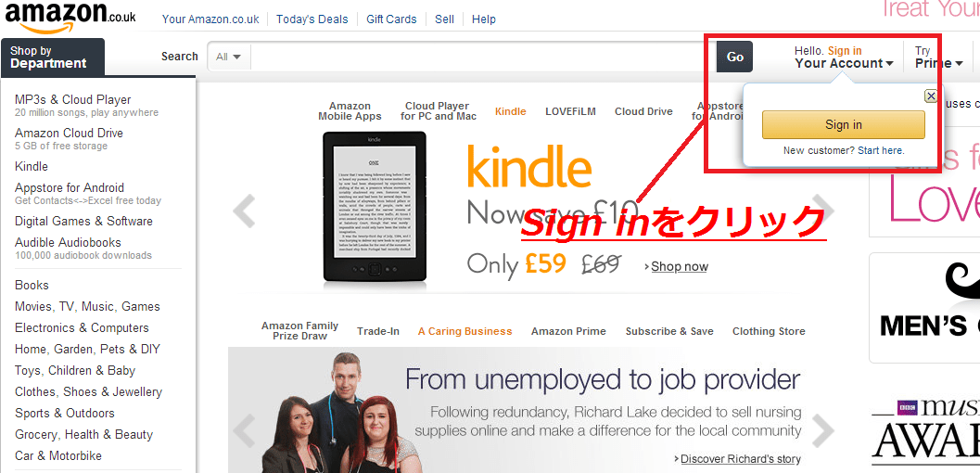Select the Amazon Prime promo tab
The image size is (980, 473).
point(568,331)
